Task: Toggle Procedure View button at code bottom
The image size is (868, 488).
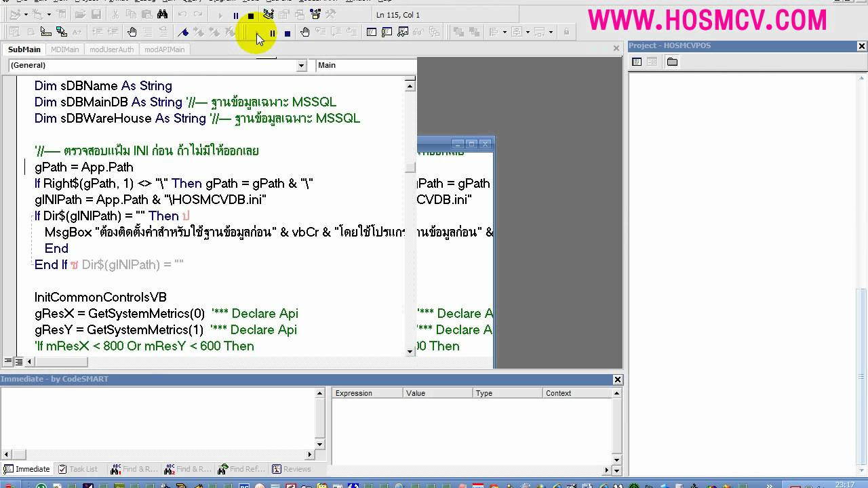Action: 8,362
